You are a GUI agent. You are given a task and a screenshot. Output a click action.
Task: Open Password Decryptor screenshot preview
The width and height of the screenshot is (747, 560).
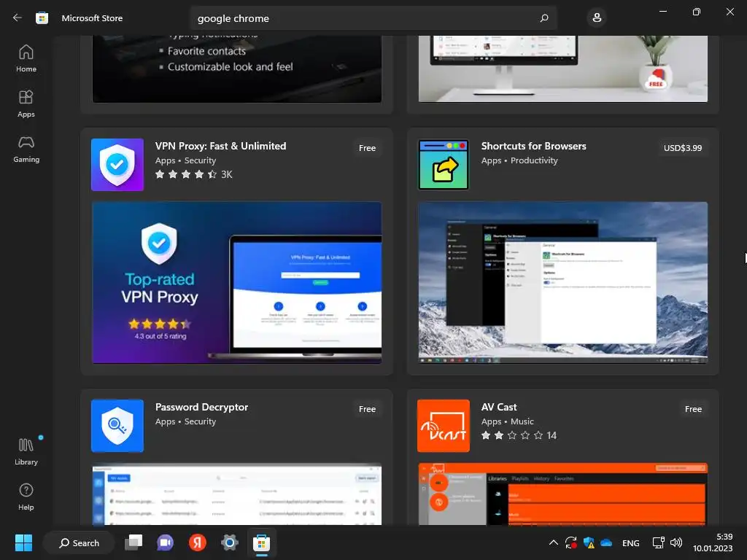tap(237, 494)
